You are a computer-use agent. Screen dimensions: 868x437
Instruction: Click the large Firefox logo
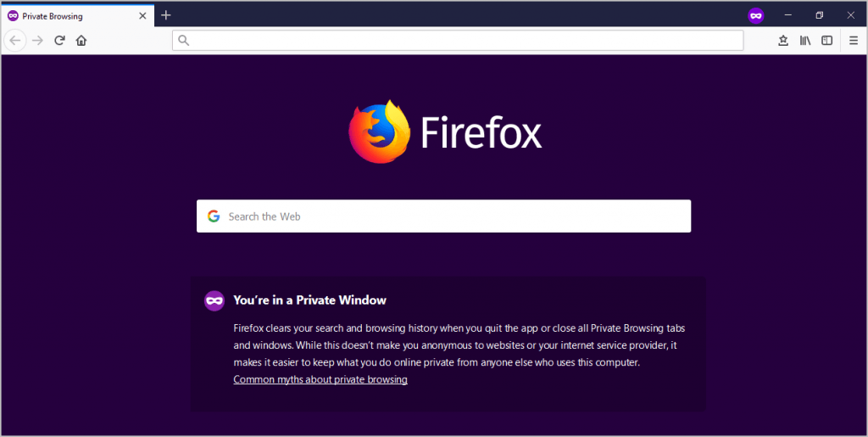coord(379,132)
